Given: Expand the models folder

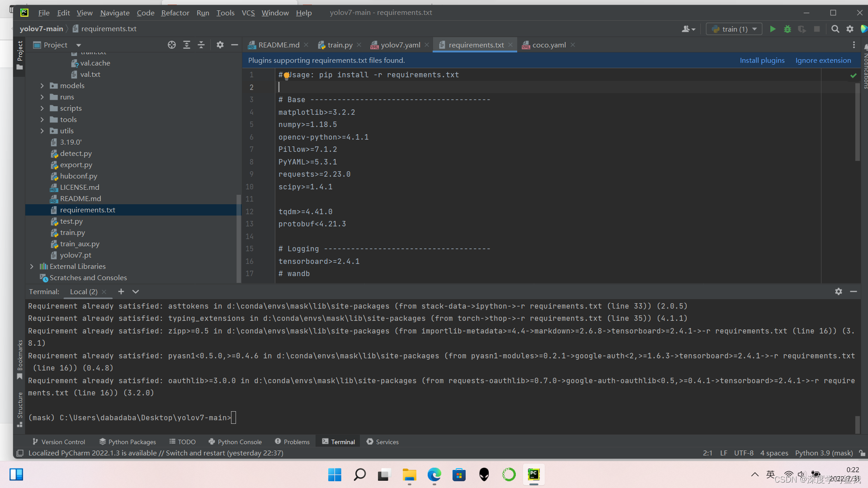Looking at the screenshot, I should (x=42, y=86).
